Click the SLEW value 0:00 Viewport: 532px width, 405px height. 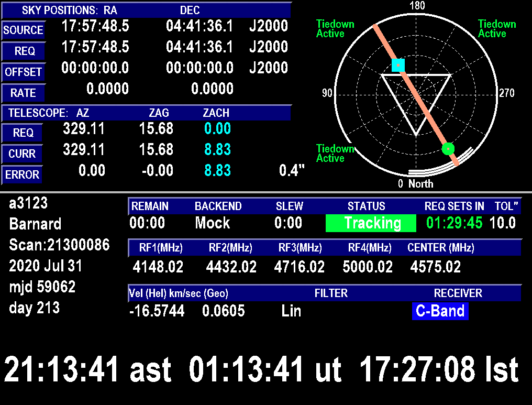(x=288, y=223)
